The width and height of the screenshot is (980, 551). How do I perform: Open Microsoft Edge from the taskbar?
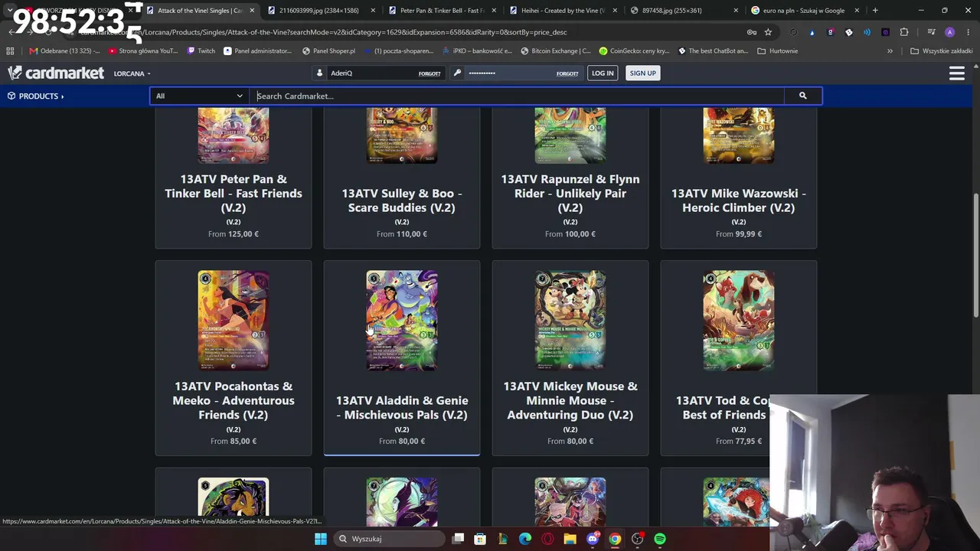525,539
